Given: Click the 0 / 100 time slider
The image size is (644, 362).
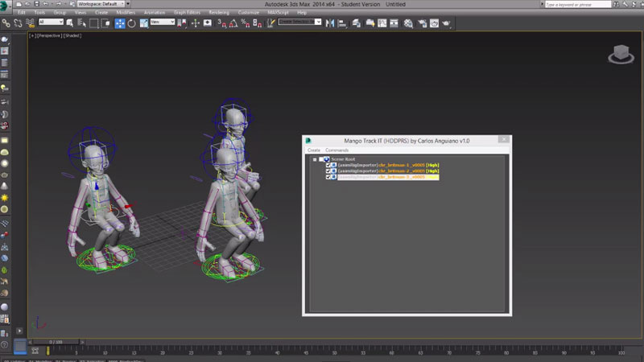Looking at the screenshot, I should click(x=56, y=342).
